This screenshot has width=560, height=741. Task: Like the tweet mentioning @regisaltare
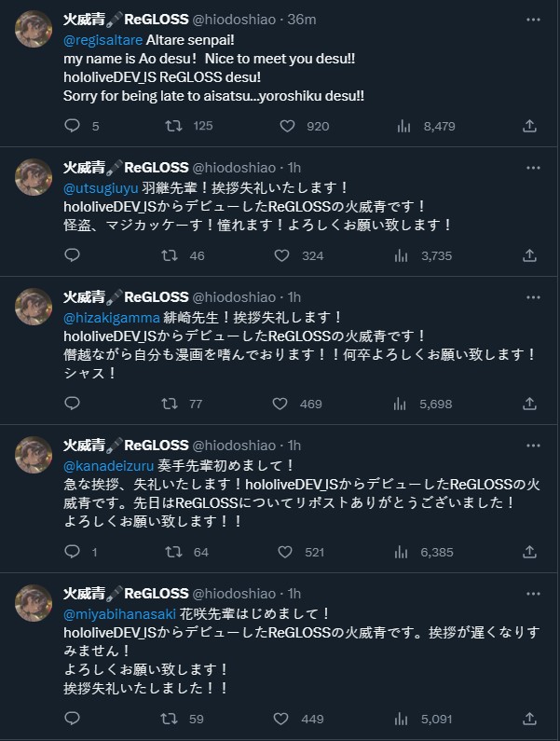(288, 126)
